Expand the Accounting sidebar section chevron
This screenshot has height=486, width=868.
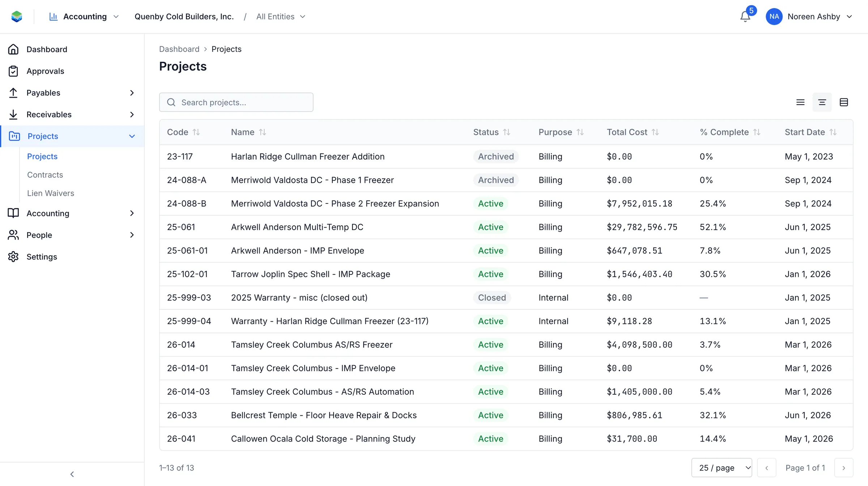(x=132, y=213)
